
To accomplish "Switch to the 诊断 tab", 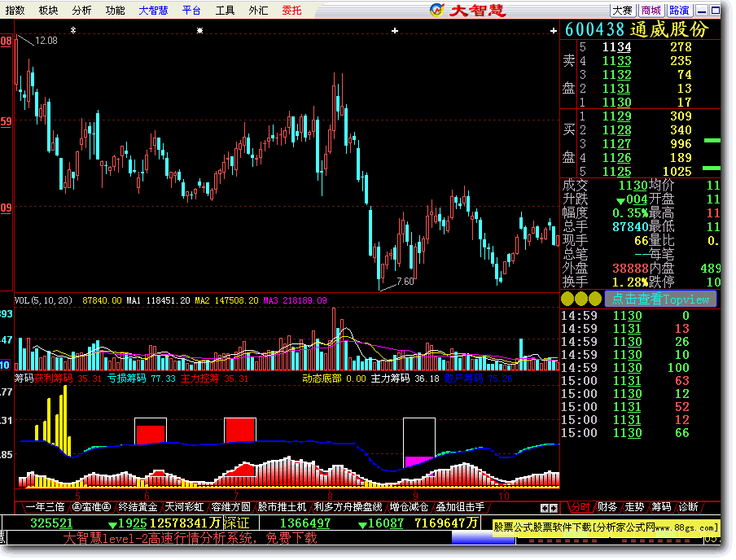I will pyautogui.click(x=689, y=507).
